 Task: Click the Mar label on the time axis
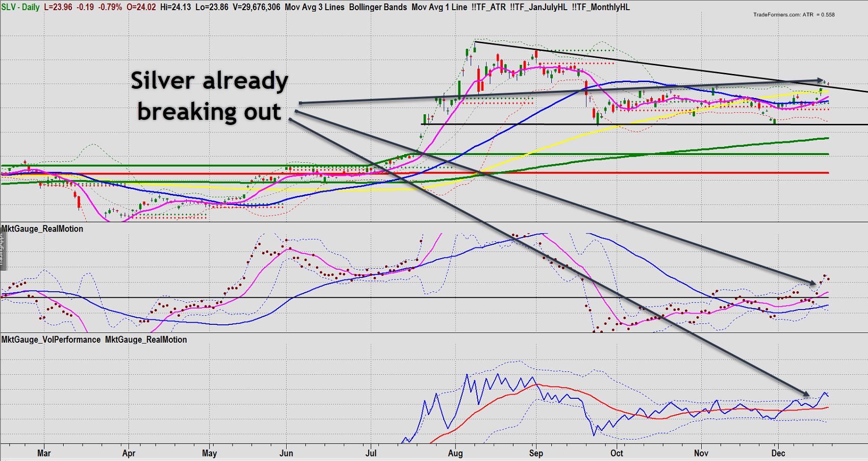(x=44, y=453)
